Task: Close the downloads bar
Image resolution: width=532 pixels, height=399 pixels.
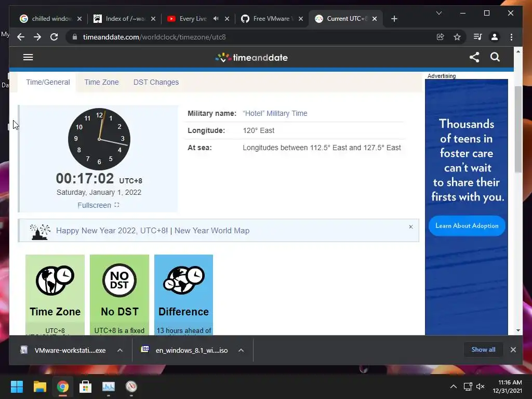Action: [x=513, y=350]
